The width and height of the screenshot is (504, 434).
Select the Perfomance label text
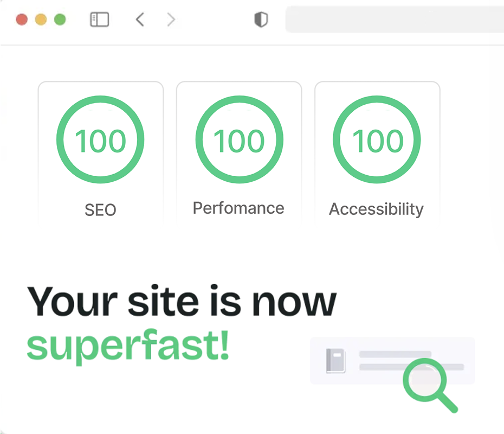coord(238,208)
